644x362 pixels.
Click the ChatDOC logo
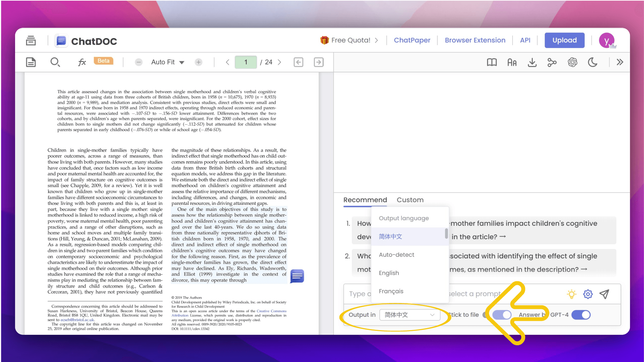coord(86,41)
